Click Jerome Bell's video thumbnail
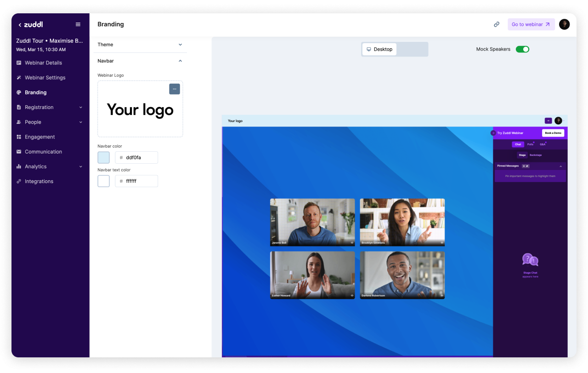Screen dimensions: 588x373 tap(312, 222)
